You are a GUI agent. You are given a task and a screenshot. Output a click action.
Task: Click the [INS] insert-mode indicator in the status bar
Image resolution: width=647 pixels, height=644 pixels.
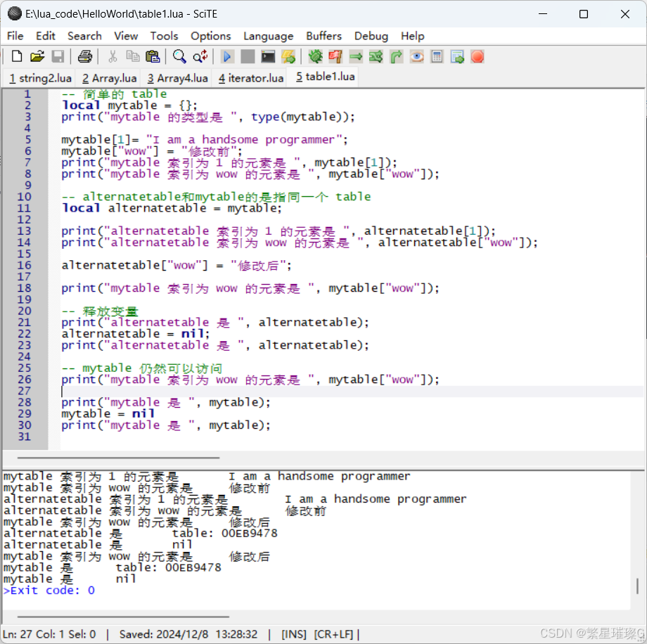[293, 633]
